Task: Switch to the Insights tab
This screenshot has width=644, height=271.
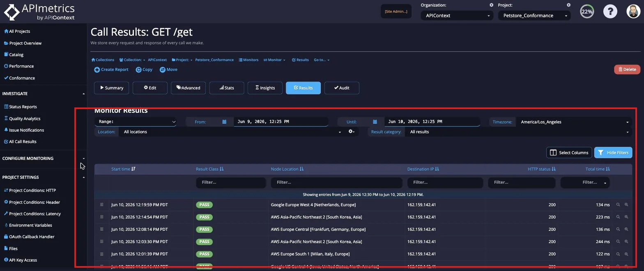Action: (x=265, y=88)
